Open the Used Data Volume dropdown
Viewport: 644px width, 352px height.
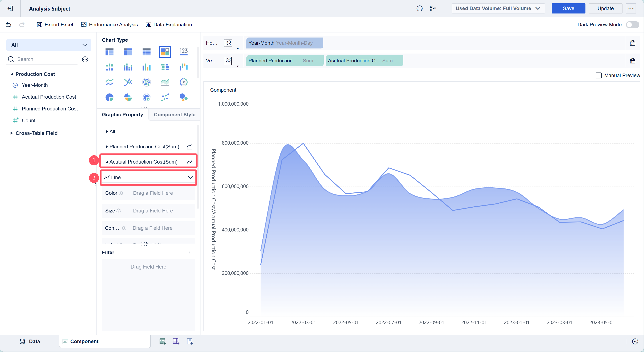pyautogui.click(x=498, y=8)
